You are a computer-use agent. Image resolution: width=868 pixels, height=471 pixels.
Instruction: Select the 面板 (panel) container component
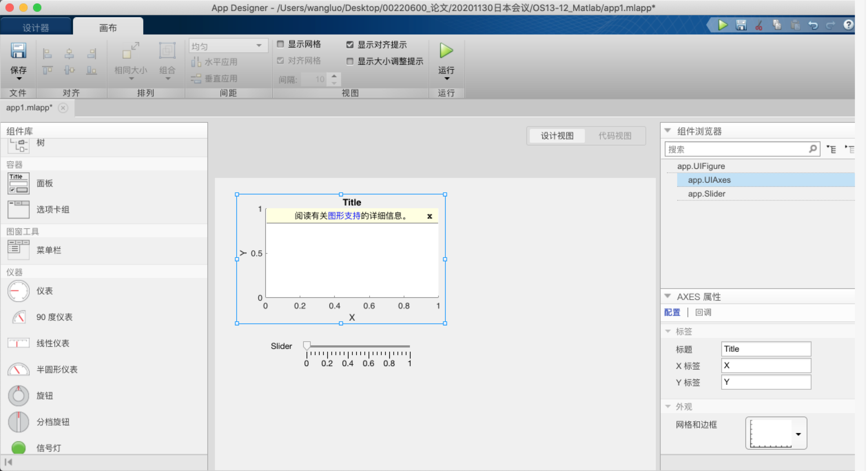coord(18,183)
